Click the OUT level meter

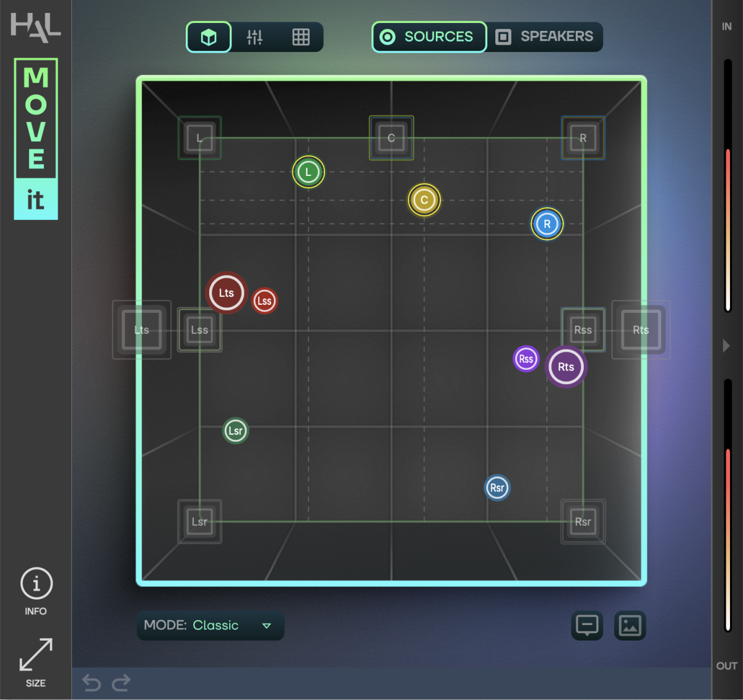728,505
